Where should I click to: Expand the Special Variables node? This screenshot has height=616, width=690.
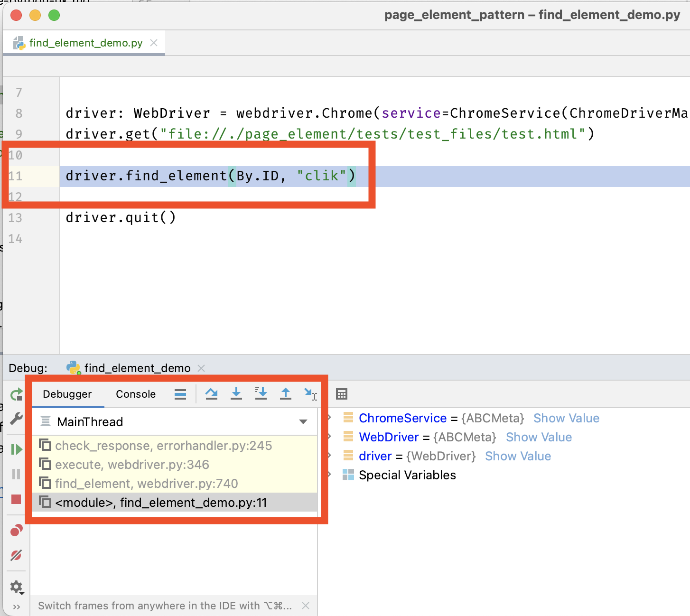329,475
